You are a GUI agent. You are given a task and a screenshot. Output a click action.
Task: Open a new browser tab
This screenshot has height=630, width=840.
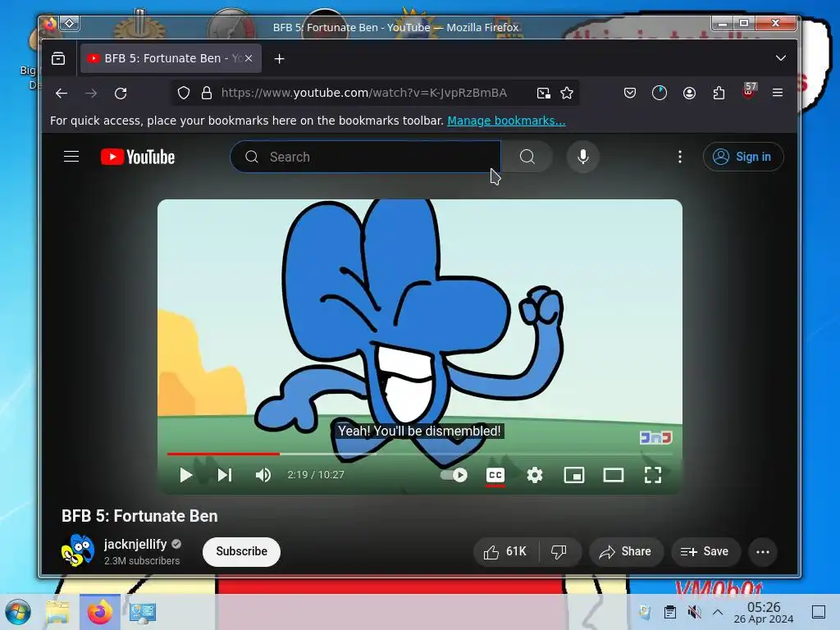[x=279, y=58]
